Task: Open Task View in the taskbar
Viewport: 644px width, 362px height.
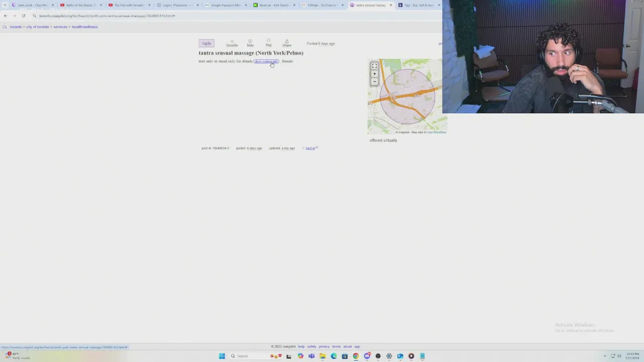Action: 289,356
